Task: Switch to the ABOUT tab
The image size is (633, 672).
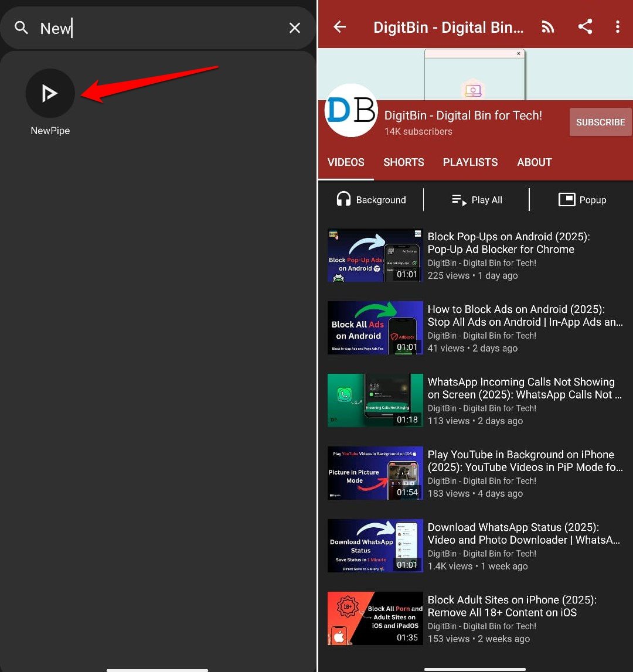Action: [535, 162]
